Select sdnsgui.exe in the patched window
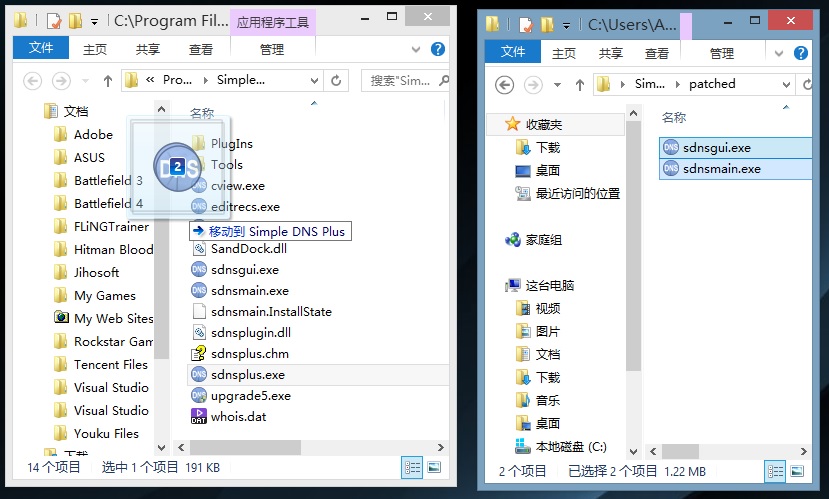This screenshot has height=499, width=829. 736,147
